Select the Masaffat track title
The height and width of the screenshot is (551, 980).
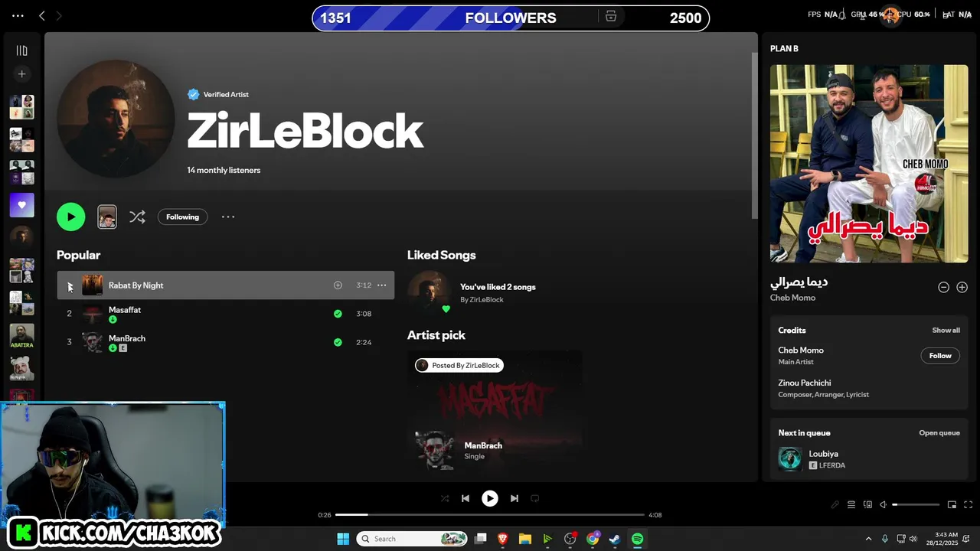tap(125, 310)
